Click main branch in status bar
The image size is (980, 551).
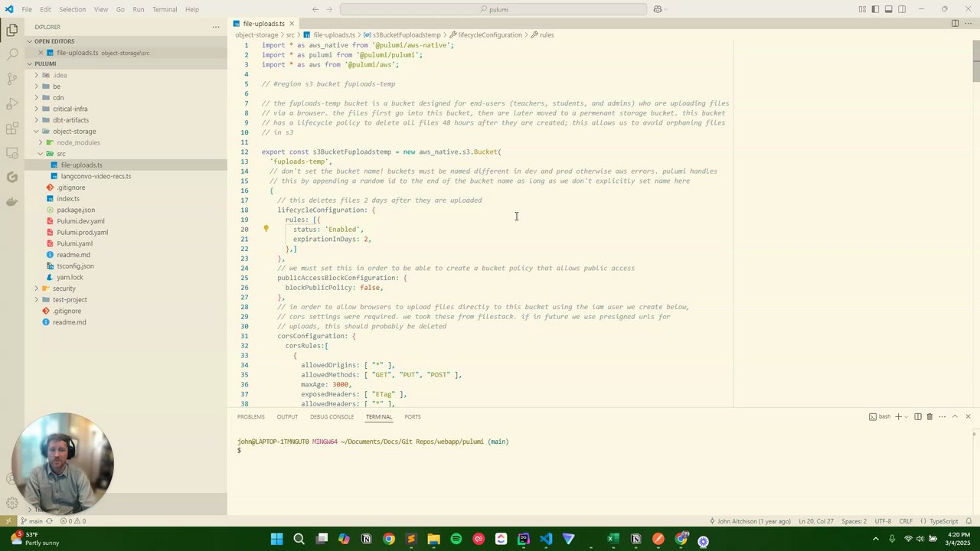(31, 521)
